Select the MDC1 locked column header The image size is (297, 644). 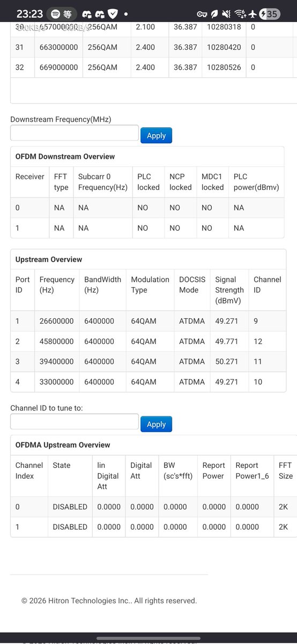[213, 182]
